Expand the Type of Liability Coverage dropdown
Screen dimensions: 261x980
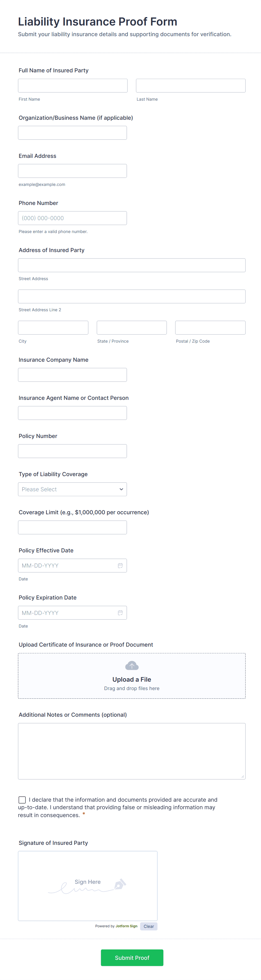click(72, 489)
